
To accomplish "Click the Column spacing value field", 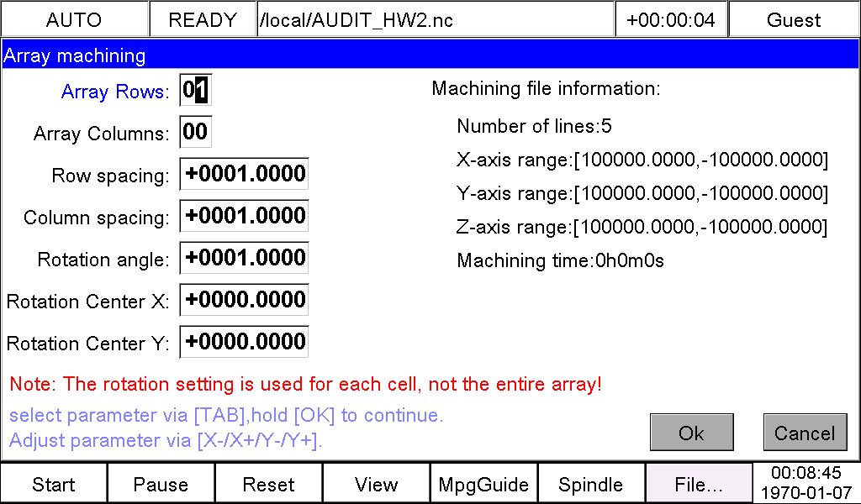I will point(245,216).
